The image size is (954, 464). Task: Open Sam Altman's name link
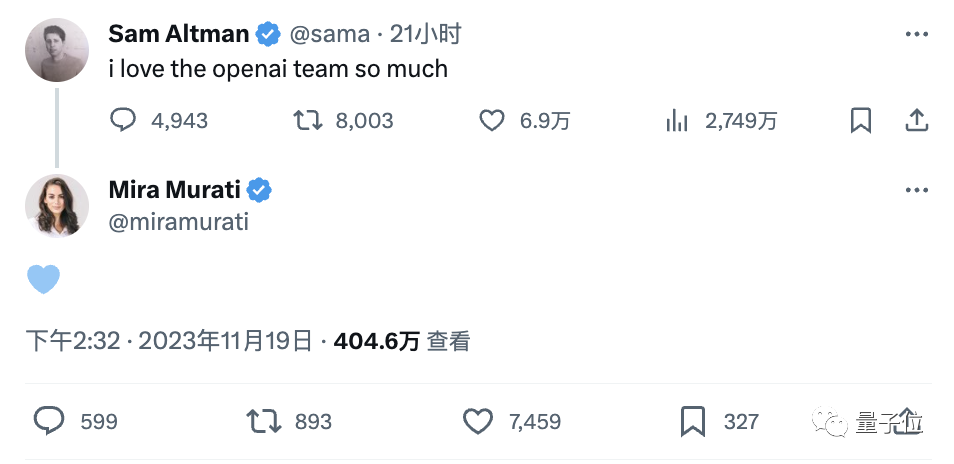[x=178, y=34]
